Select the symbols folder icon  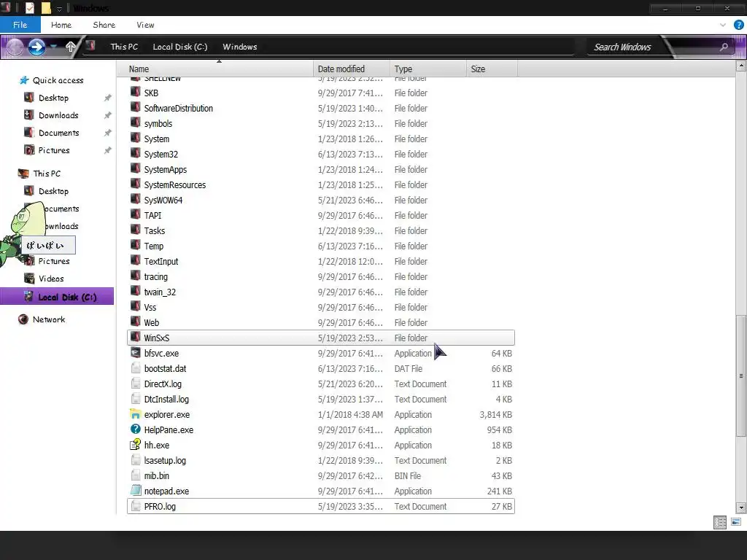(135, 122)
